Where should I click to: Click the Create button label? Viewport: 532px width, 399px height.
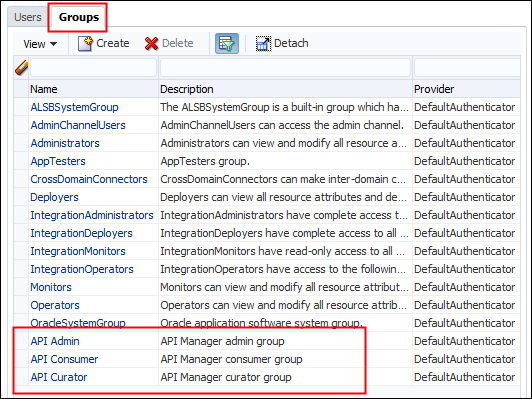coord(113,43)
